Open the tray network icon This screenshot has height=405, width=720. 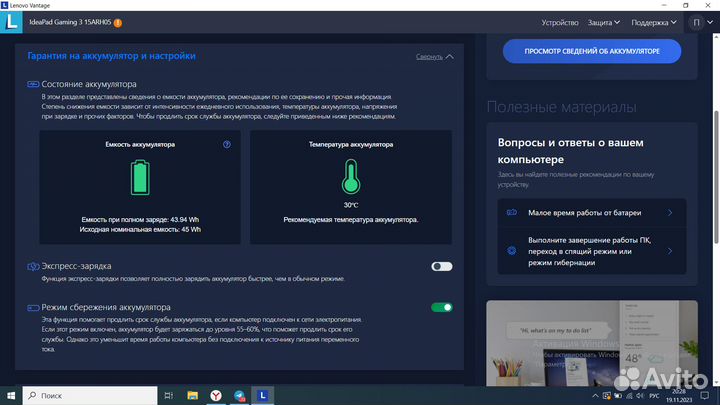click(629, 395)
